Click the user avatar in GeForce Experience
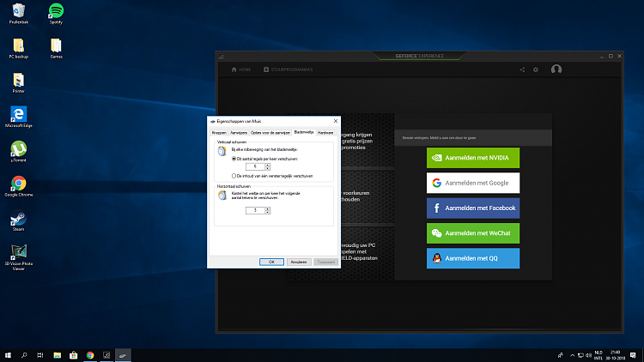The height and width of the screenshot is (362, 644). tap(556, 69)
